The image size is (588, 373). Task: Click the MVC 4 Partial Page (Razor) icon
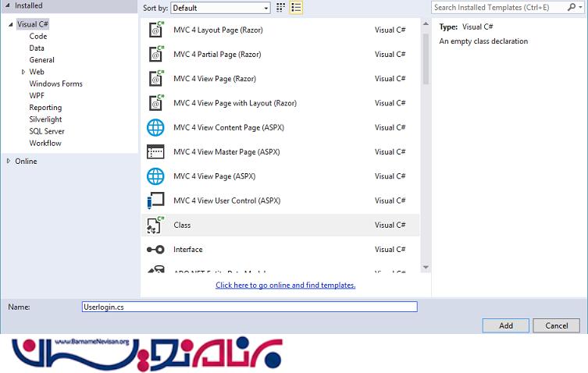(x=155, y=55)
